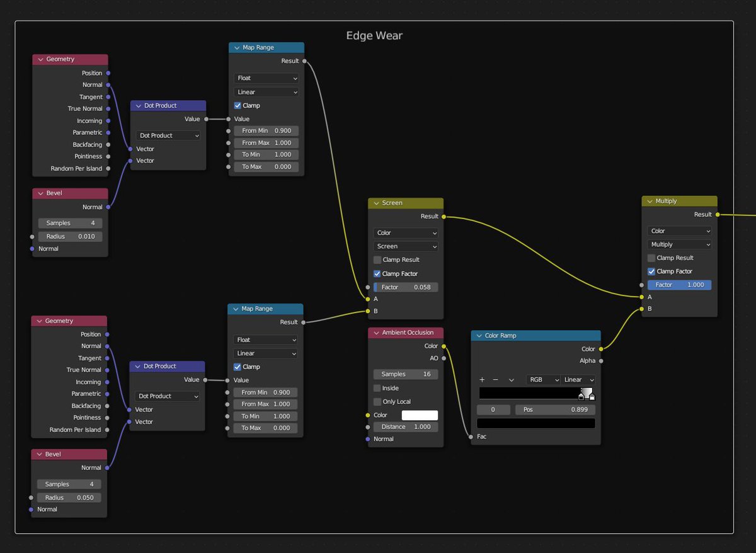Viewport: 756px width, 553px height.
Task: Click upper Geometry node Pointiness output socket
Action: 108,157
